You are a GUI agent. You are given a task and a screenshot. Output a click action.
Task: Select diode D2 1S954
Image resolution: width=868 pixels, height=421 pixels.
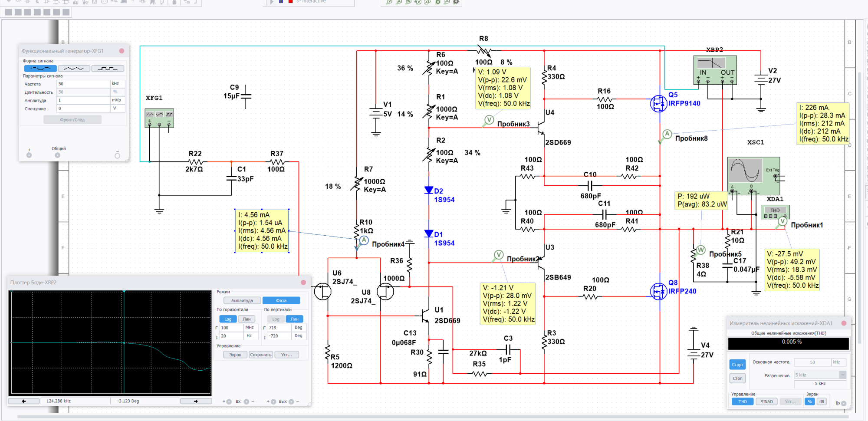click(429, 190)
